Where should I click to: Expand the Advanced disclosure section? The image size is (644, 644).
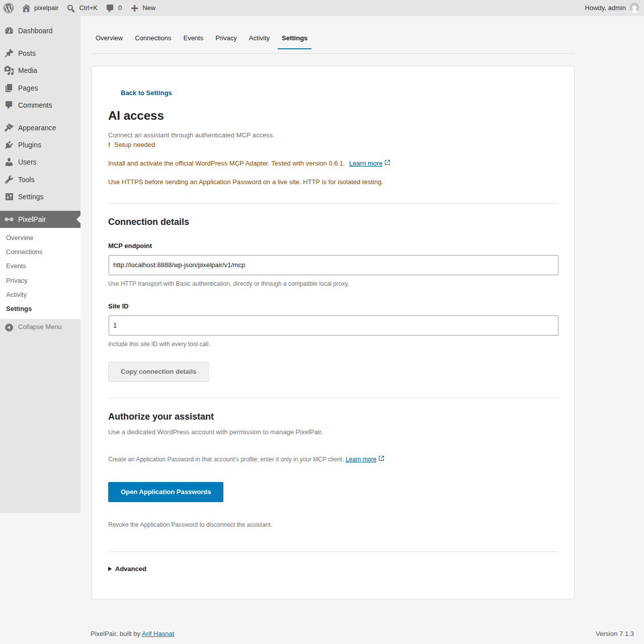coord(127,569)
